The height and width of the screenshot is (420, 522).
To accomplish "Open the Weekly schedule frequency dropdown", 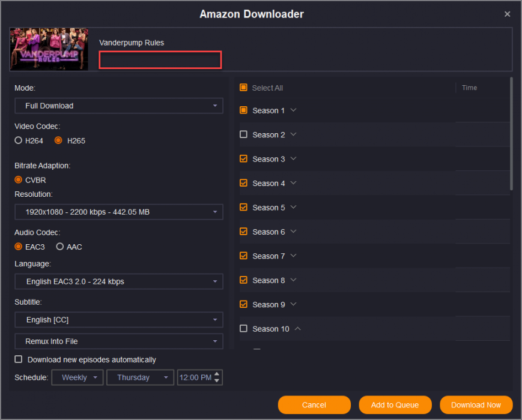I will coord(77,377).
